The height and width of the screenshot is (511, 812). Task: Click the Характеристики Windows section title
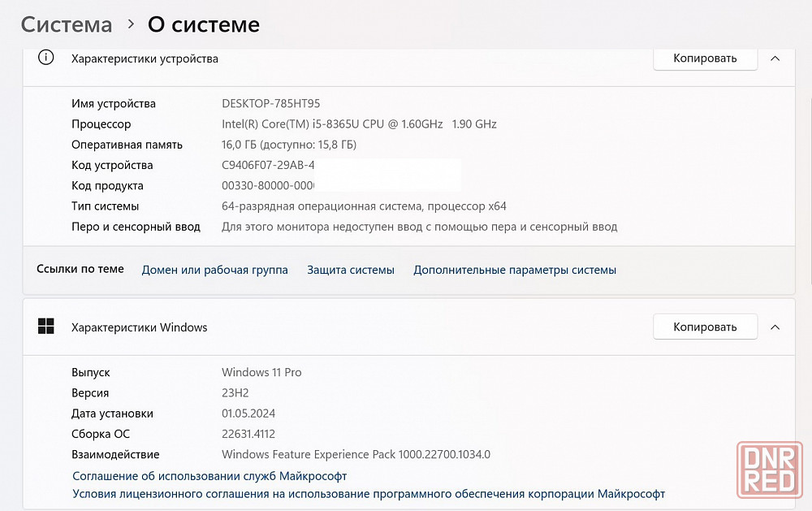coord(140,327)
